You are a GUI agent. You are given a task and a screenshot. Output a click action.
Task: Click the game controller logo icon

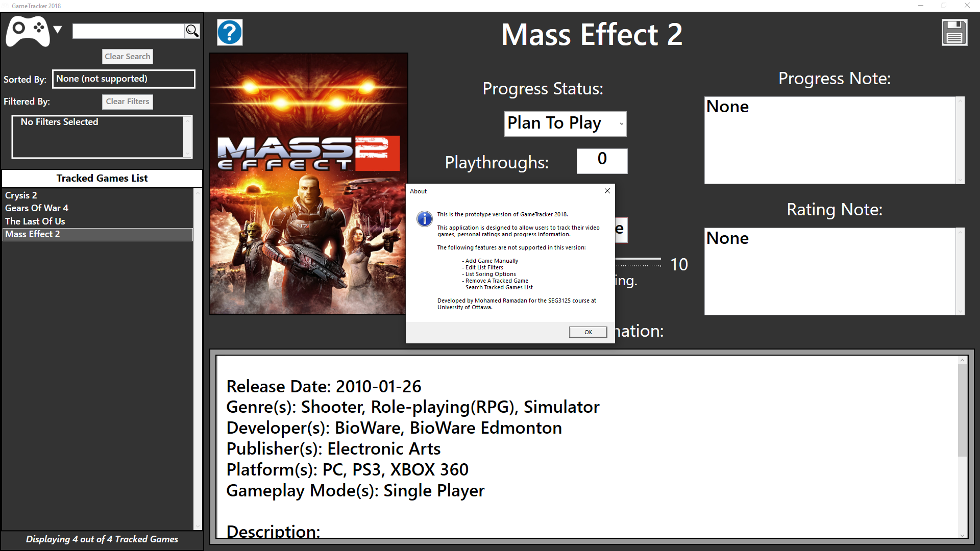[28, 31]
